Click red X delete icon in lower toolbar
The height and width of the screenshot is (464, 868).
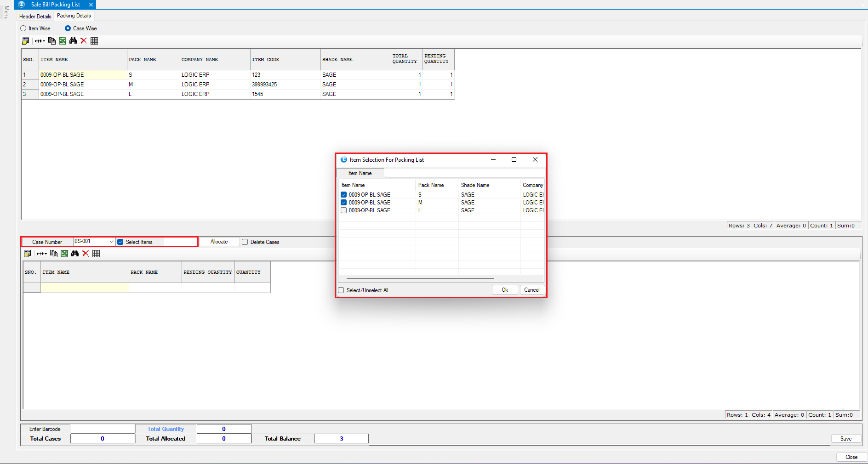86,254
